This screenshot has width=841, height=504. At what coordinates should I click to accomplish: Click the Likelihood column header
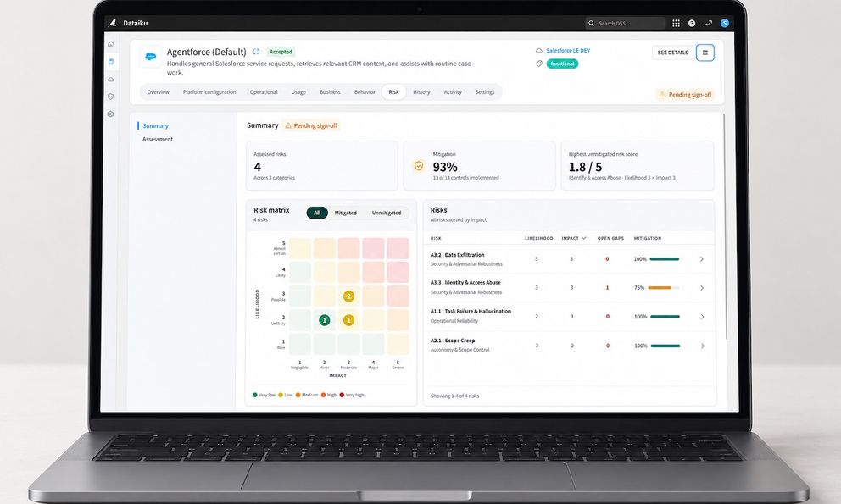[x=538, y=238]
